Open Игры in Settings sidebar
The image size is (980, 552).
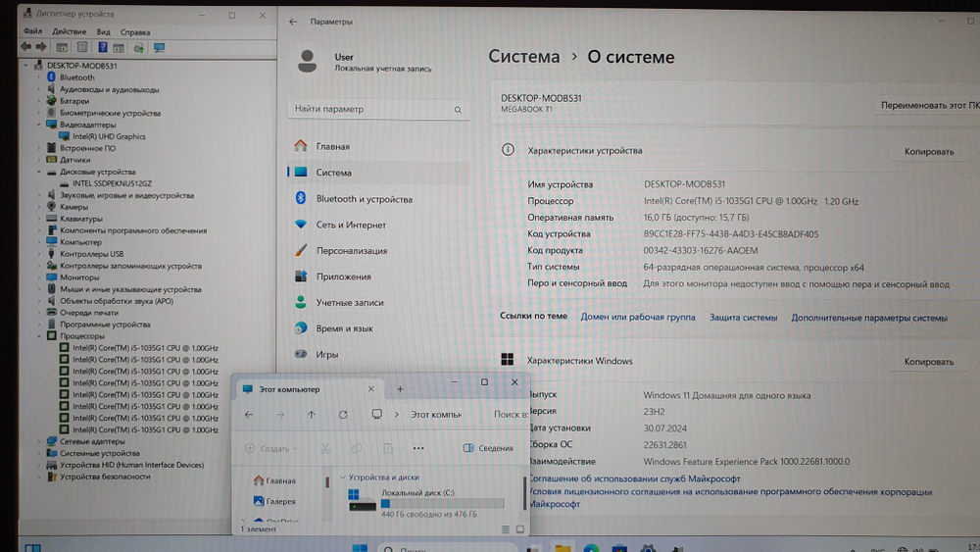tap(378, 354)
